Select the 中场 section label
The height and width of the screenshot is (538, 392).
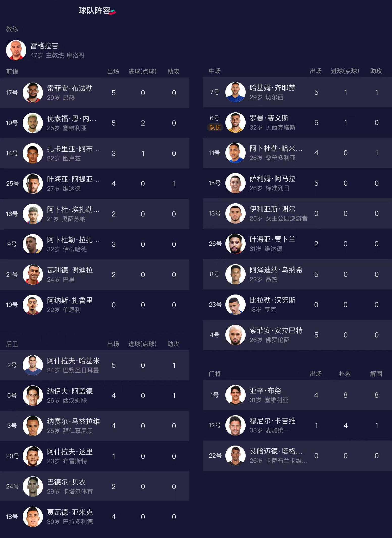(215, 71)
